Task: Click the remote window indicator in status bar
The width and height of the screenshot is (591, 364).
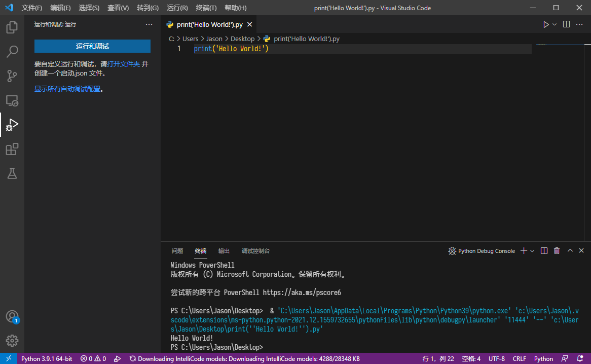Action: tap(8, 358)
